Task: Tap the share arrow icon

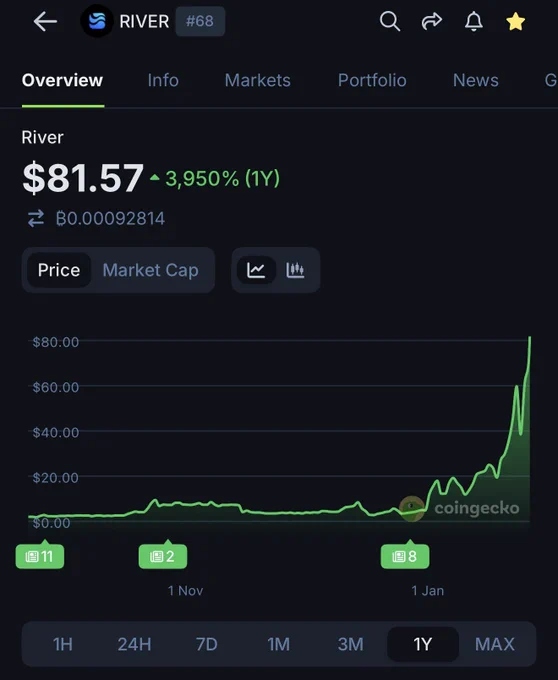Action: (x=431, y=21)
